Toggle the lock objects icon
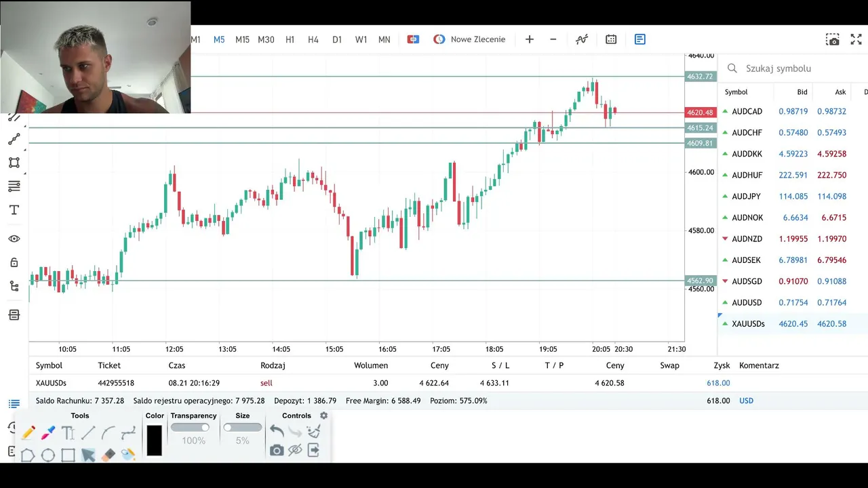This screenshot has width=868, height=488. pos(14,262)
